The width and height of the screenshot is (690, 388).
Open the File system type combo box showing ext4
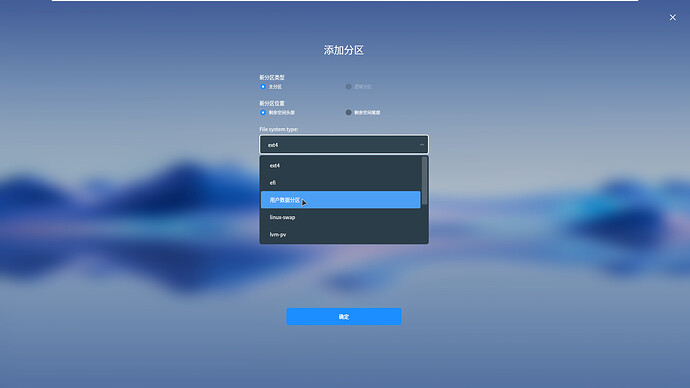(x=344, y=144)
